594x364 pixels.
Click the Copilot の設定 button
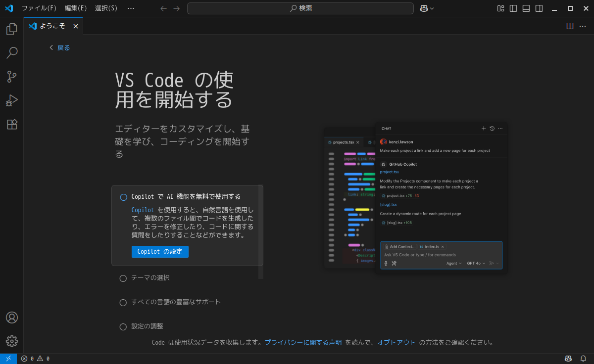tap(160, 252)
